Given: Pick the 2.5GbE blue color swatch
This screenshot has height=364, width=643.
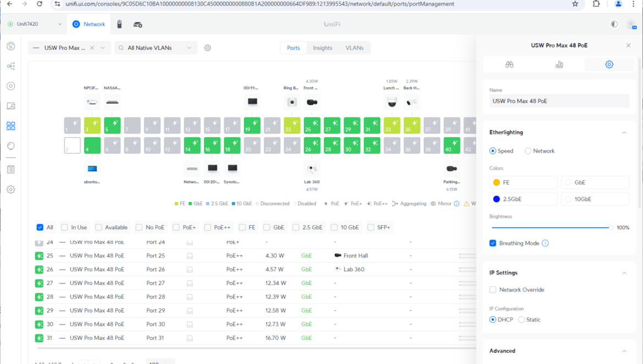Looking at the screenshot, I should (497, 199).
